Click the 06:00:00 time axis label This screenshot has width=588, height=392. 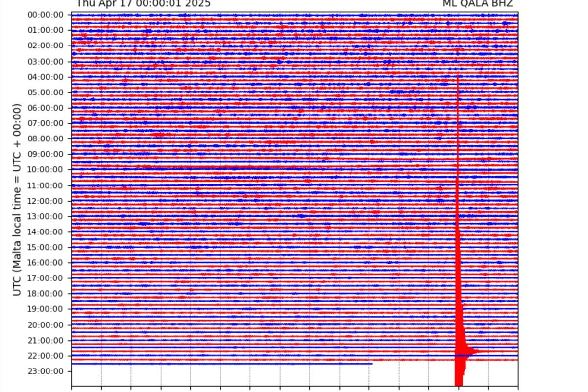[46, 108]
